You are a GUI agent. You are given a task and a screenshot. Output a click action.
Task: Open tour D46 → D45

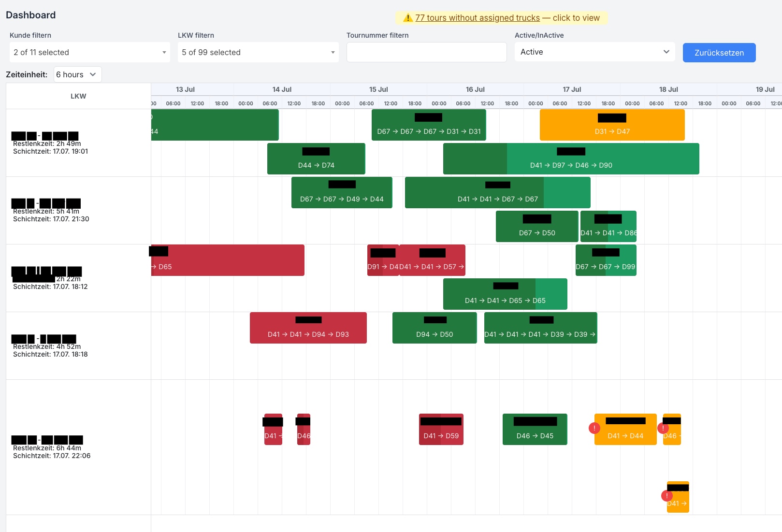tap(535, 429)
